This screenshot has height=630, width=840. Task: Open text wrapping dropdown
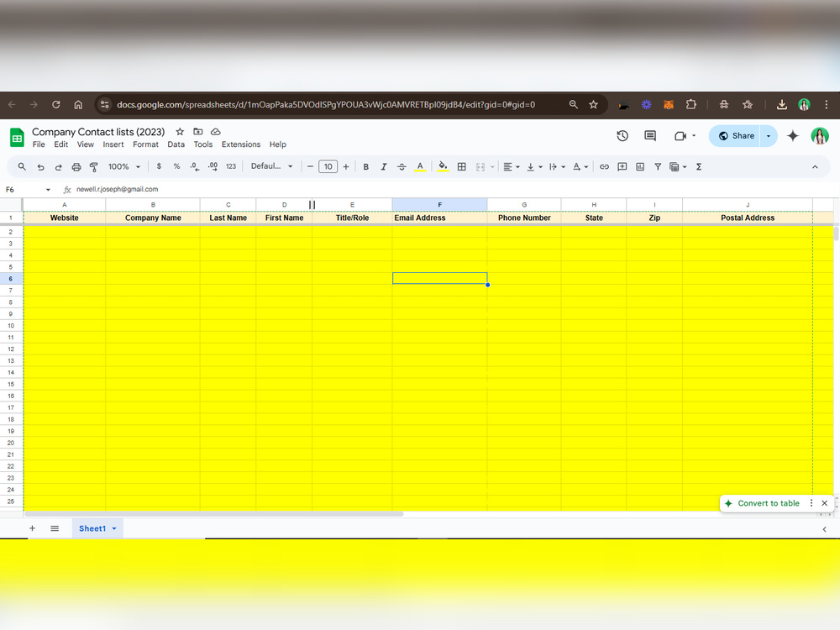pos(557,167)
